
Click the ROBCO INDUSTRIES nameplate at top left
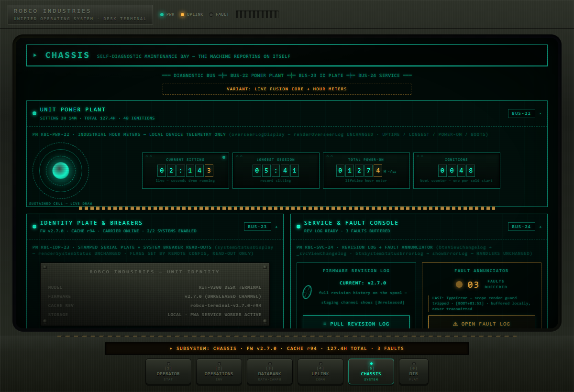tap(80, 14)
